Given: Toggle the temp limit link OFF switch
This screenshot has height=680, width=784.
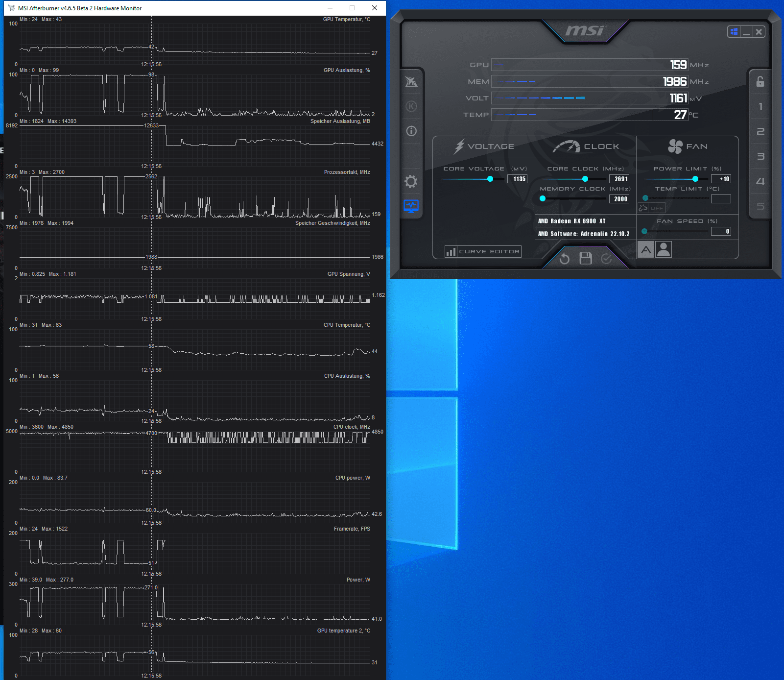Looking at the screenshot, I should pyautogui.click(x=651, y=208).
